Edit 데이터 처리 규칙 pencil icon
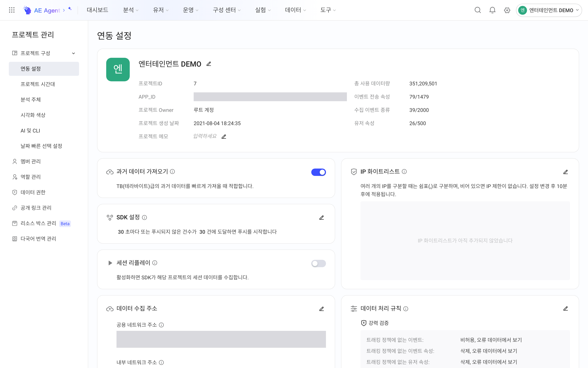The image size is (588, 368). click(x=565, y=309)
